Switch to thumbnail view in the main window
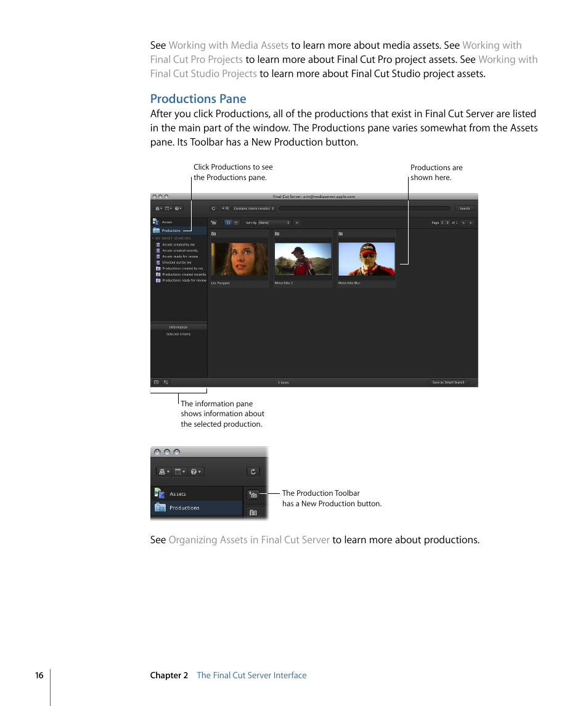The height and width of the screenshot is (706, 588). point(228,223)
